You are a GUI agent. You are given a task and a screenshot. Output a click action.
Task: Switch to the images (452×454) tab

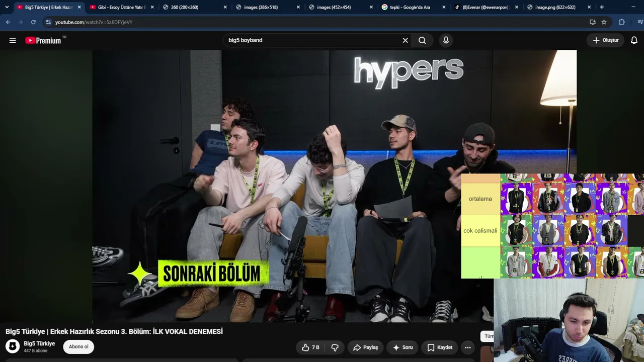click(x=341, y=7)
